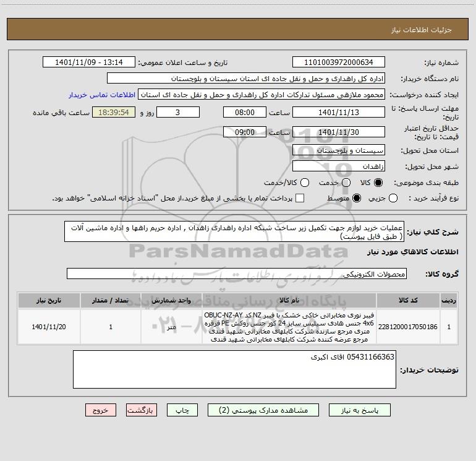This screenshot has height=461, width=476.
Task: Click the توضیحات خریدار label
Action: tap(429, 370)
